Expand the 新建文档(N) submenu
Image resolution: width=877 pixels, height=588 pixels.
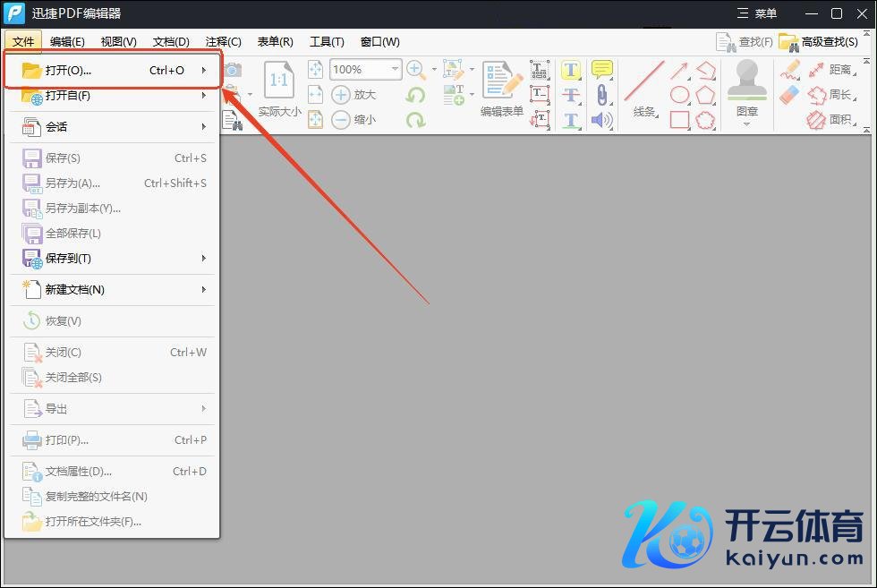coord(112,289)
